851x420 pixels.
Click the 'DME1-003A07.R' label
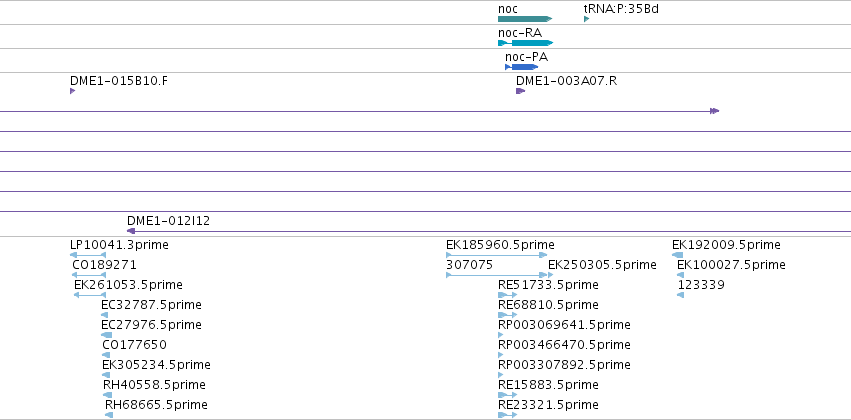point(567,81)
